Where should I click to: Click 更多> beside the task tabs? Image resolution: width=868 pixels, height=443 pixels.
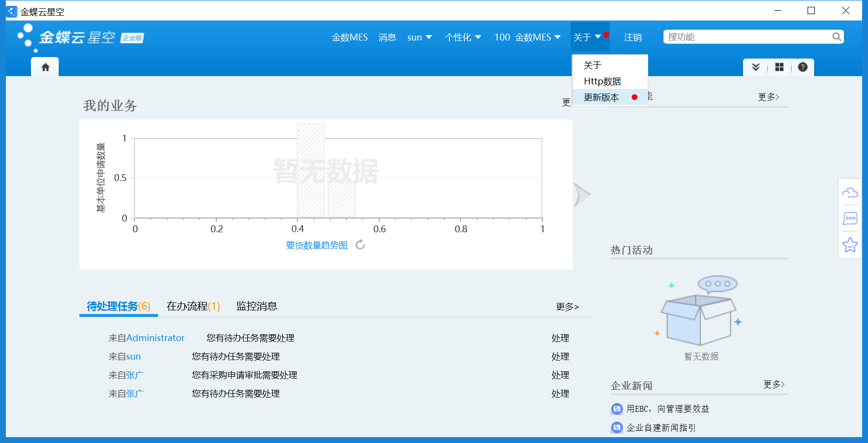tap(567, 307)
